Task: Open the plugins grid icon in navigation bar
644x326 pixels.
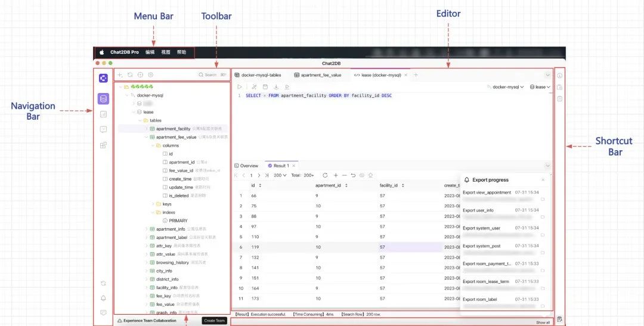Action: pyautogui.click(x=103, y=145)
